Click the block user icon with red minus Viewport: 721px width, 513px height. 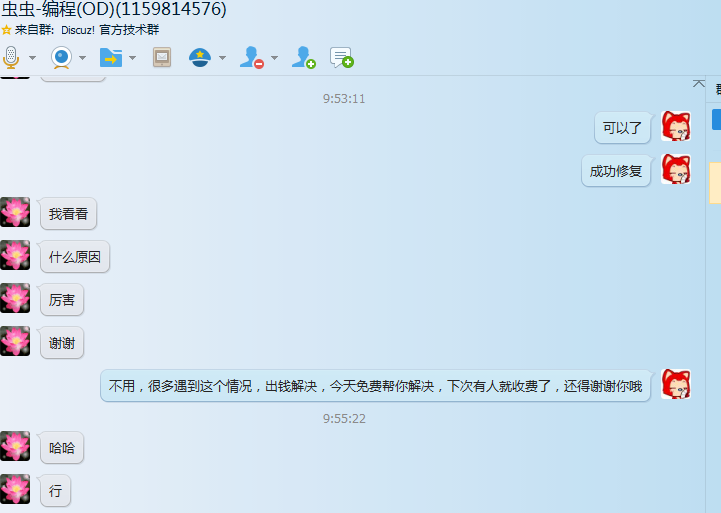coord(252,57)
